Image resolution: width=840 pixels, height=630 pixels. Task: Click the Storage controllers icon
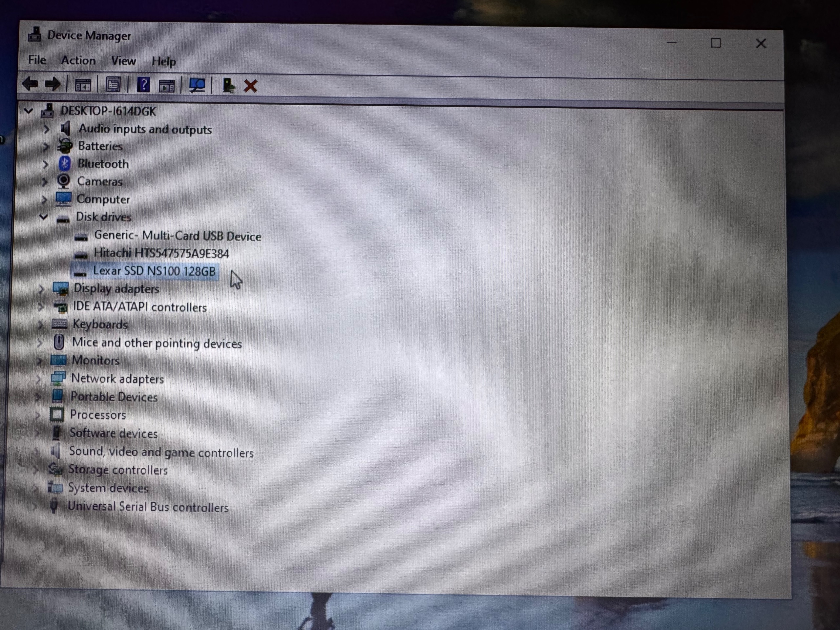coord(55,469)
